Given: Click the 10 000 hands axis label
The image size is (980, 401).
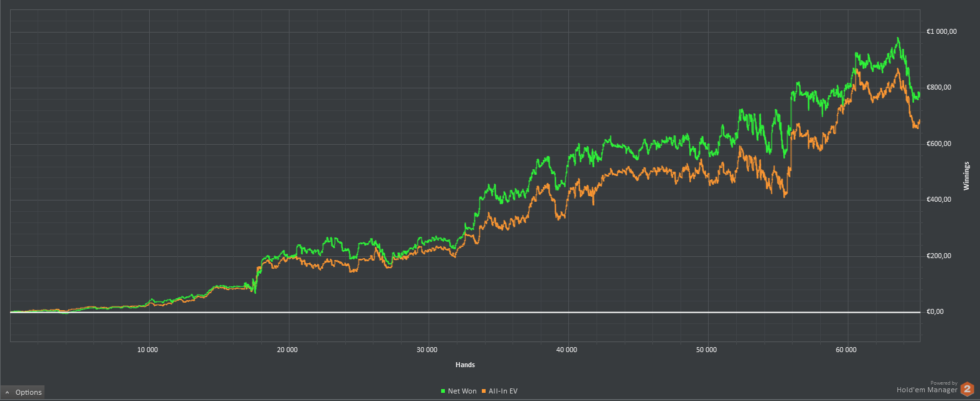Looking at the screenshot, I should click(x=148, y=350).
